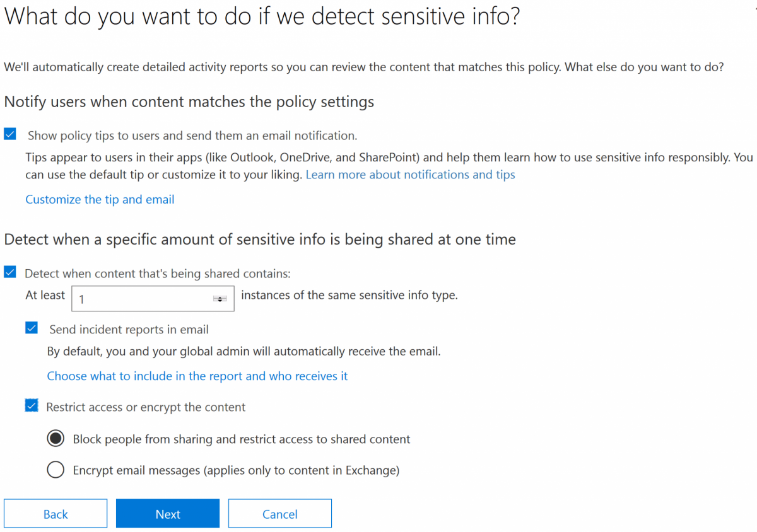Disable "Detect when content that's being shared contains"

[x=9, y=271]
